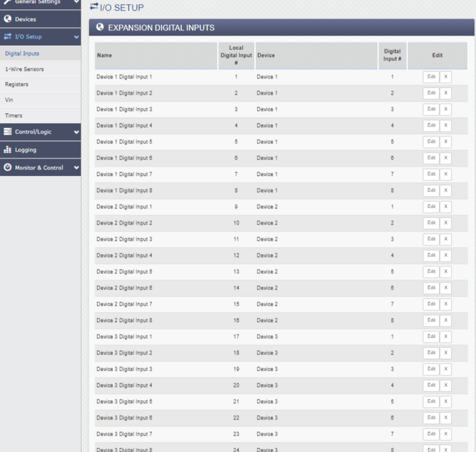Screen dimensions: 476x452
Task: Delete Device 1 Digital Input 1 with X
Action: point(446,77)
